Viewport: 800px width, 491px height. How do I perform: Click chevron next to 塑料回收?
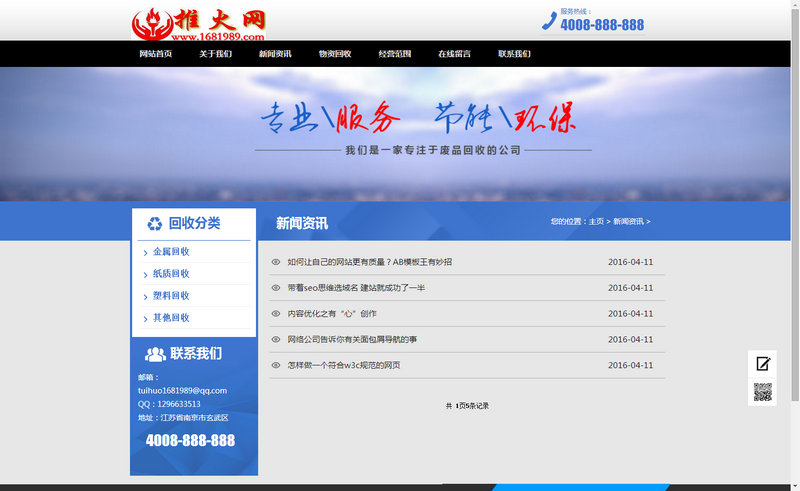tap(145, 297)
